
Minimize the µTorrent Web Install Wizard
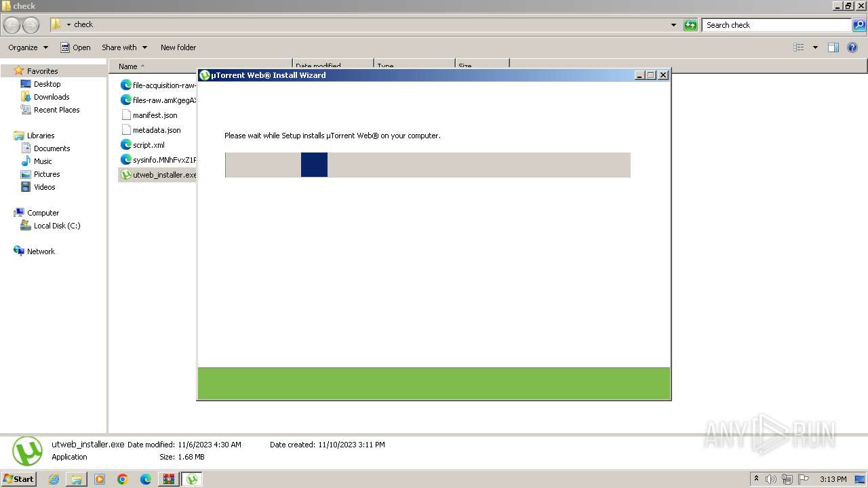coord(639,75)
